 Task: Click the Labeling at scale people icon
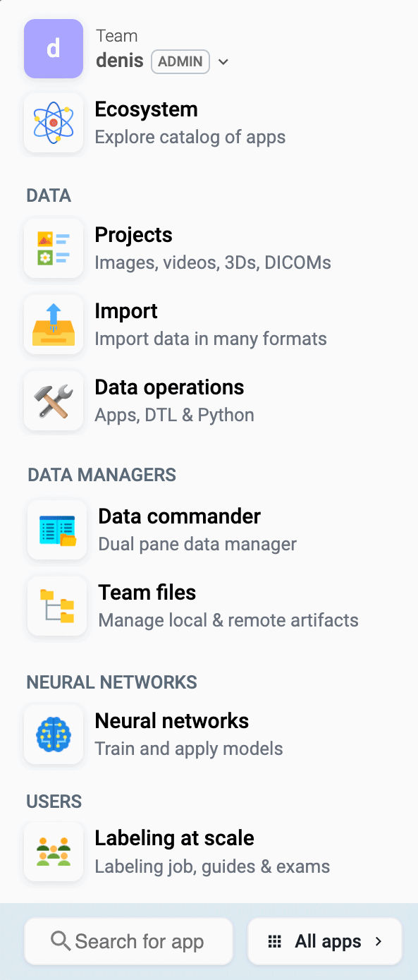(54, 852)
